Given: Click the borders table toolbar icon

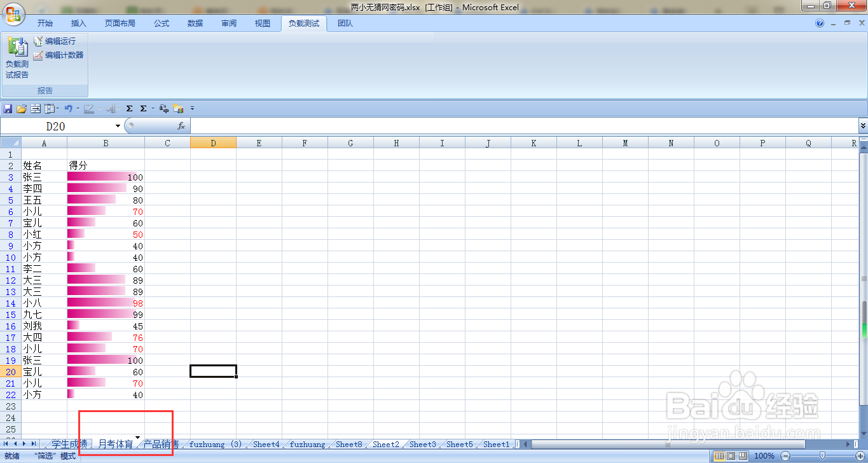Looking at the screenshot, I should [50, 109].
